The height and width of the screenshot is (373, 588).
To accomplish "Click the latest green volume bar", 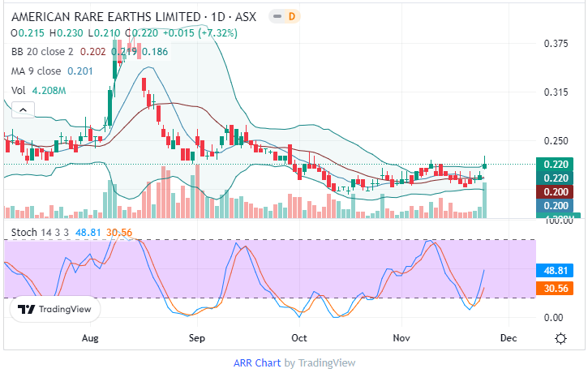I will point(485,200).
